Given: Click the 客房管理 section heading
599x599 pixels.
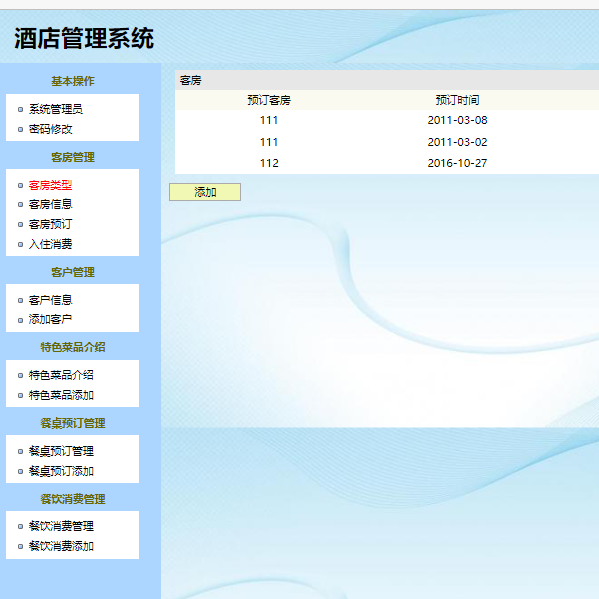Looking at the screenshot, I should (73, 157).
